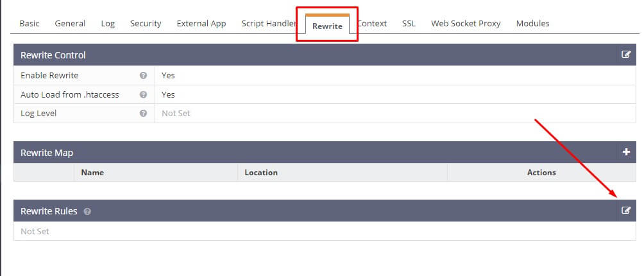The width and height of the screenshot is (644, 276).
Task: Add a new Rewrite Map entry
Action: pos(626,152)
